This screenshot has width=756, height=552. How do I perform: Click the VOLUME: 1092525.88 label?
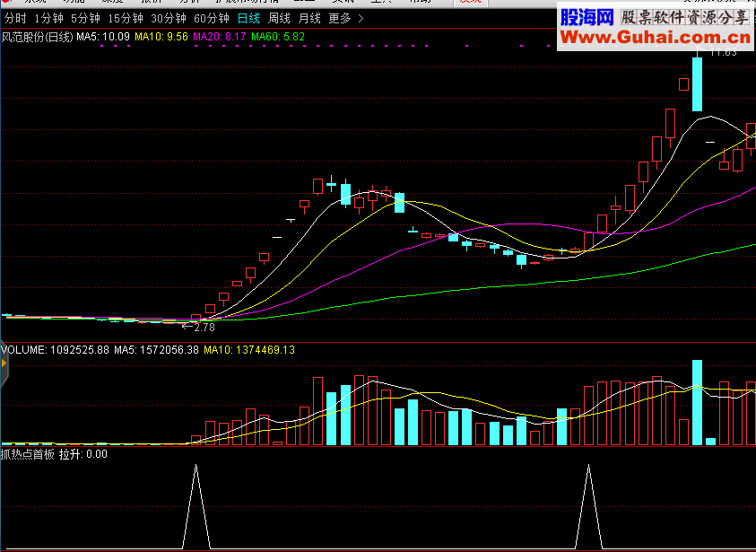click(x=55, y=350)
